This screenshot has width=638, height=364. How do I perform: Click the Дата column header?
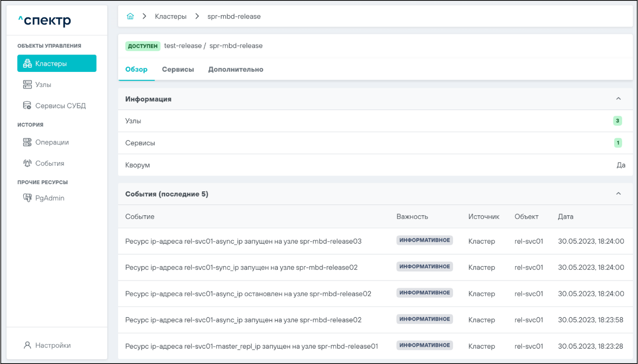565,216
